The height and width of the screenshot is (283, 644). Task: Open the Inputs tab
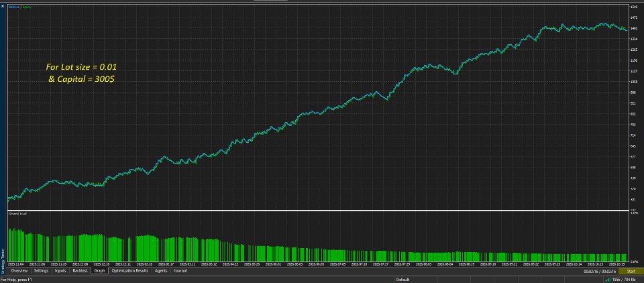coord(60,271)
